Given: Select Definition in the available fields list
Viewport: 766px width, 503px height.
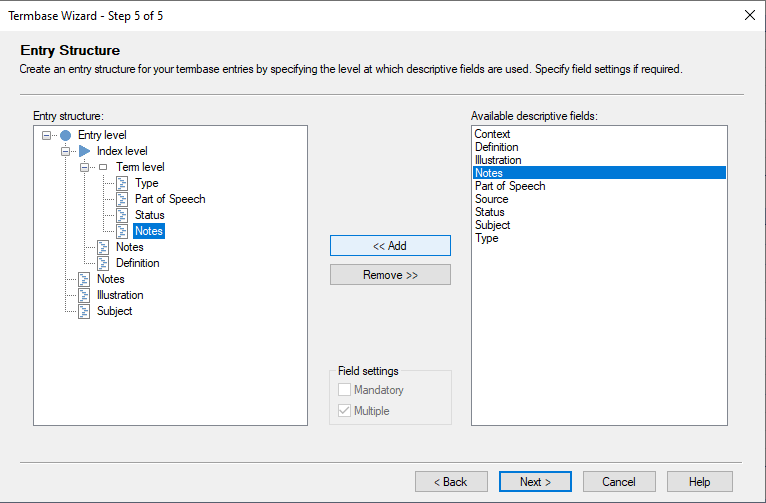Looking at the screenshot, I should 599,147.
